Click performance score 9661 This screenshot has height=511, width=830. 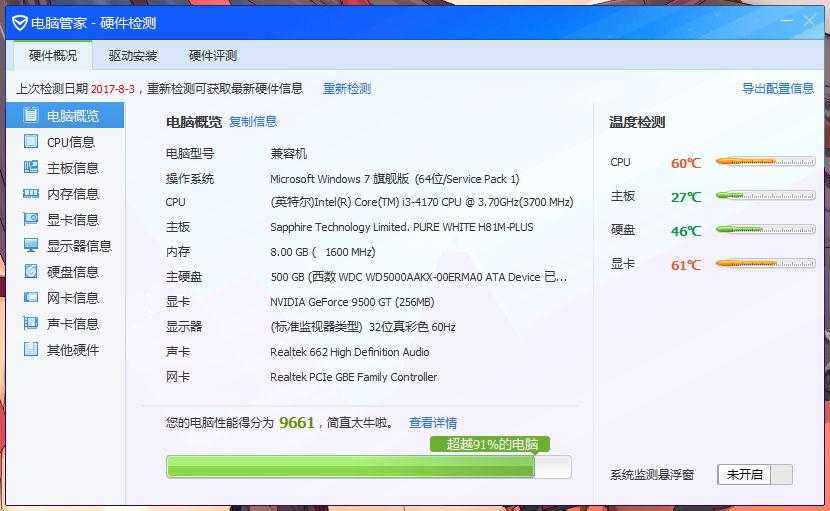[296, 423]
